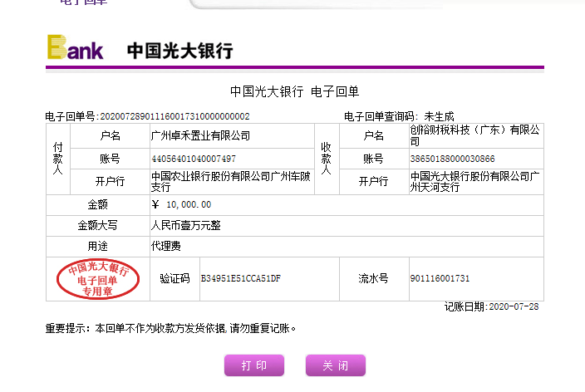Screen dimensions: 585x392
Task: Click the 流水号 label cell
Action: click(374, 278)
